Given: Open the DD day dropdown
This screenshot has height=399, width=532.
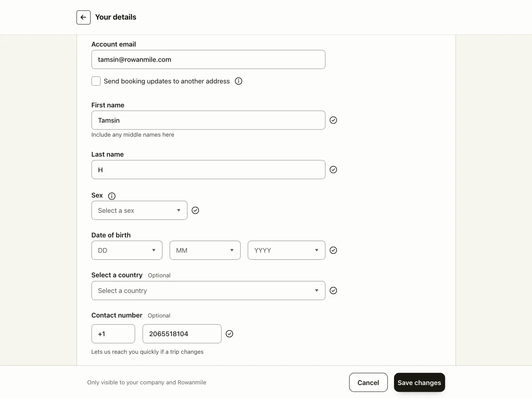Looking at the screenshot, I should click(x=127, y=250).
